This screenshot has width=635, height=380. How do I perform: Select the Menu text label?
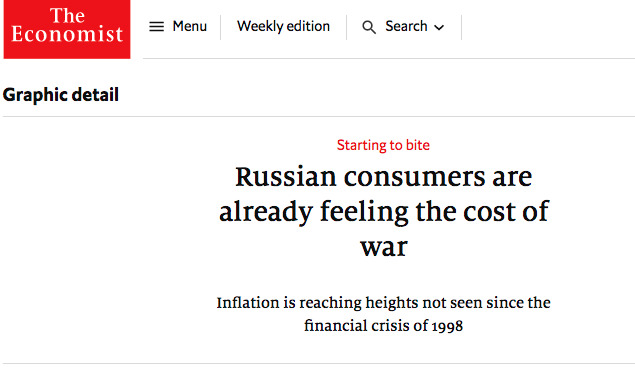(190, 26)
